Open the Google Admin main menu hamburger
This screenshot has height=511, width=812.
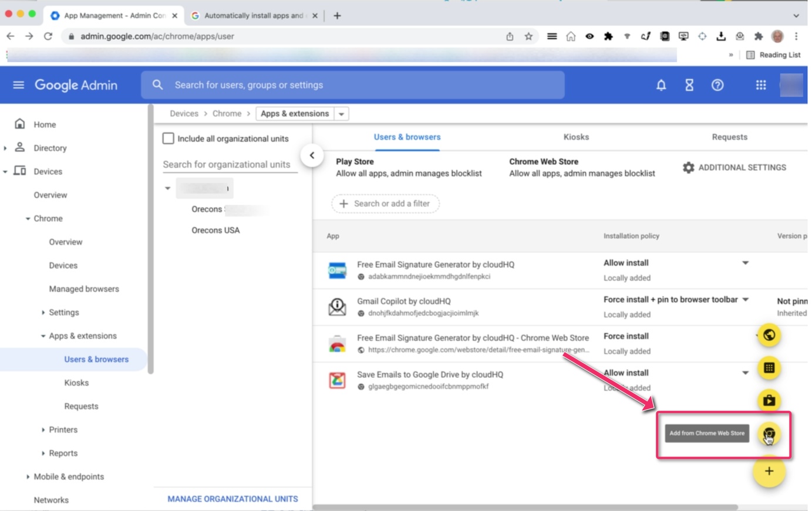pos(18,85)
